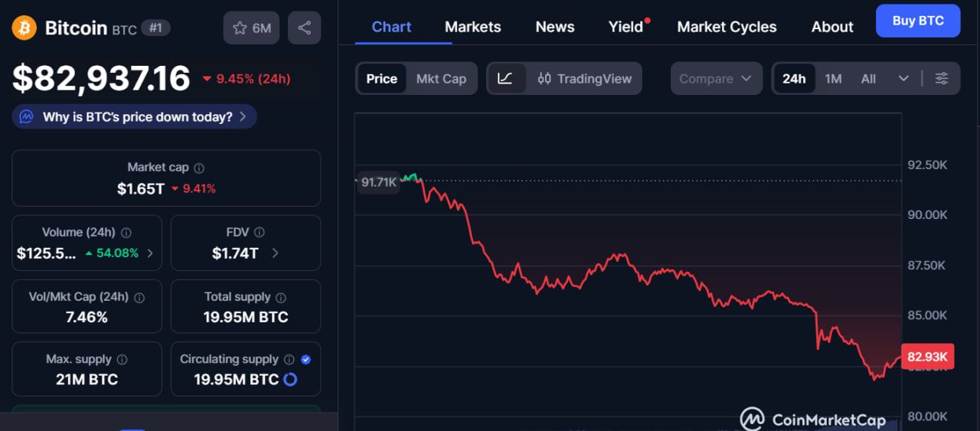Open Vol/Mkt Cap (24h) info icon

coord(141,297)
